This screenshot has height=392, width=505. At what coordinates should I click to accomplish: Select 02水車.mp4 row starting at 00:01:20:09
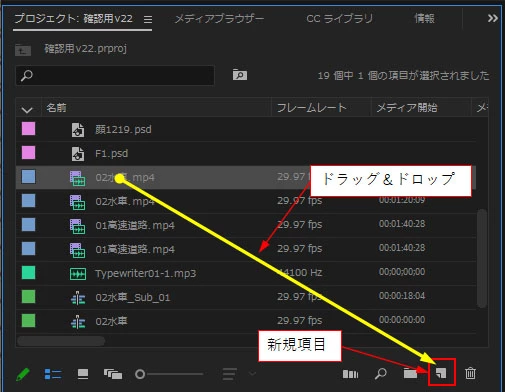tap(246, 201)
